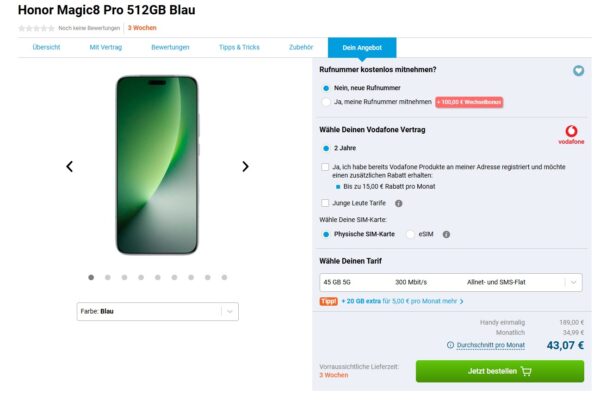Screen dimensions: 600x400
Task: Open the Farbe Blau color dropdown
Action: (x=158, y=311)
